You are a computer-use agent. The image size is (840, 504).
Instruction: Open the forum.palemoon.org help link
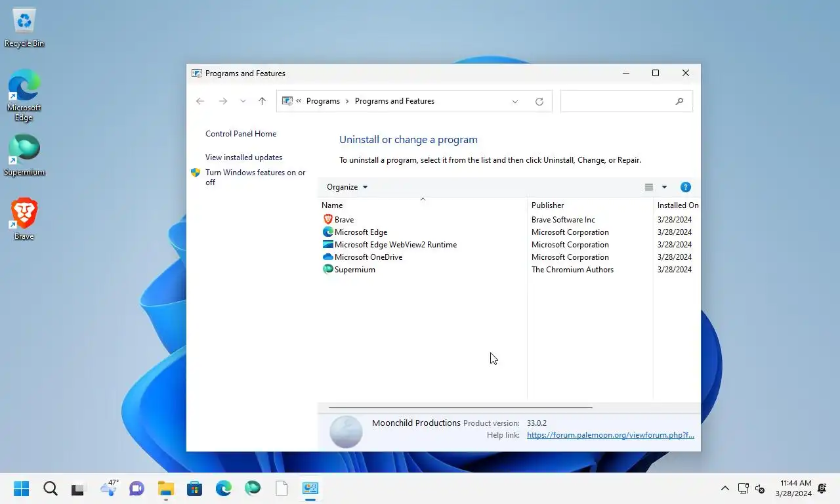click(x=610, y=435)
